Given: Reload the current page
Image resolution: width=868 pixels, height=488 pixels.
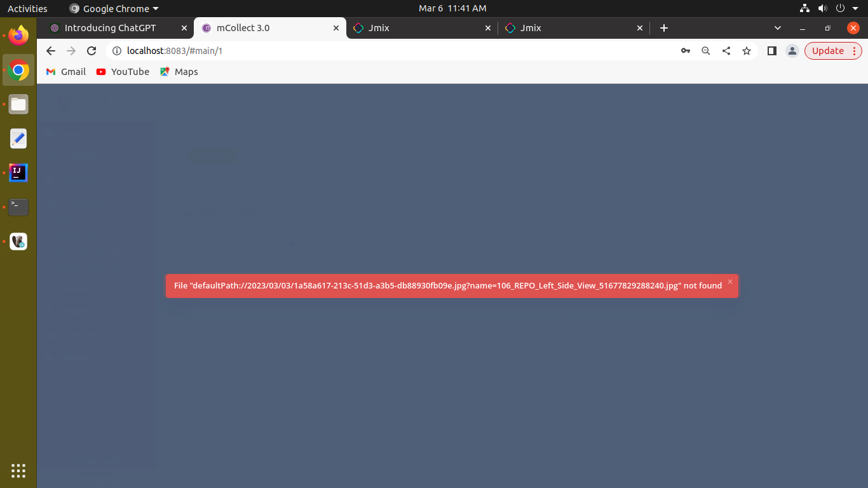Looking at the screenshot, I should pyautogui.click(x=92, y=51).
